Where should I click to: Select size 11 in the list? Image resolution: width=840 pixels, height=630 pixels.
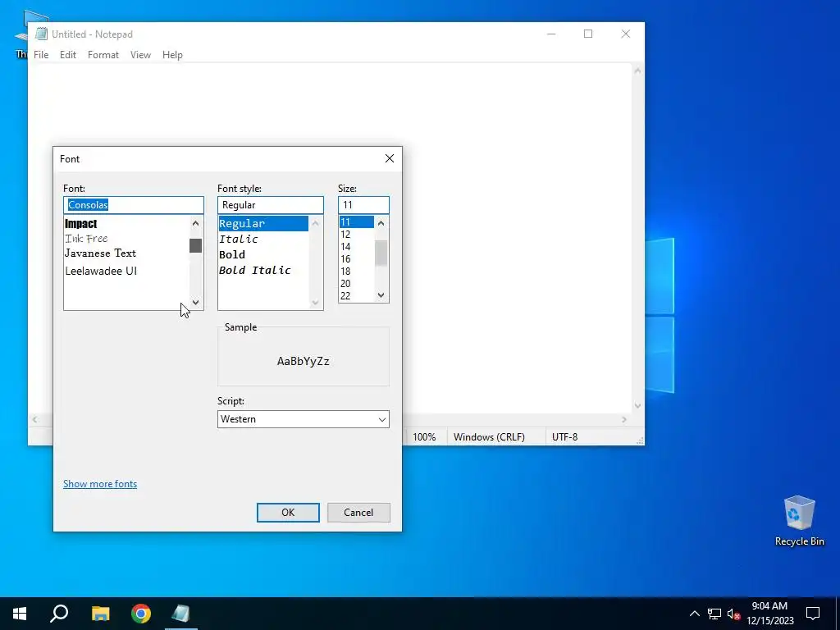click(356, 221)
